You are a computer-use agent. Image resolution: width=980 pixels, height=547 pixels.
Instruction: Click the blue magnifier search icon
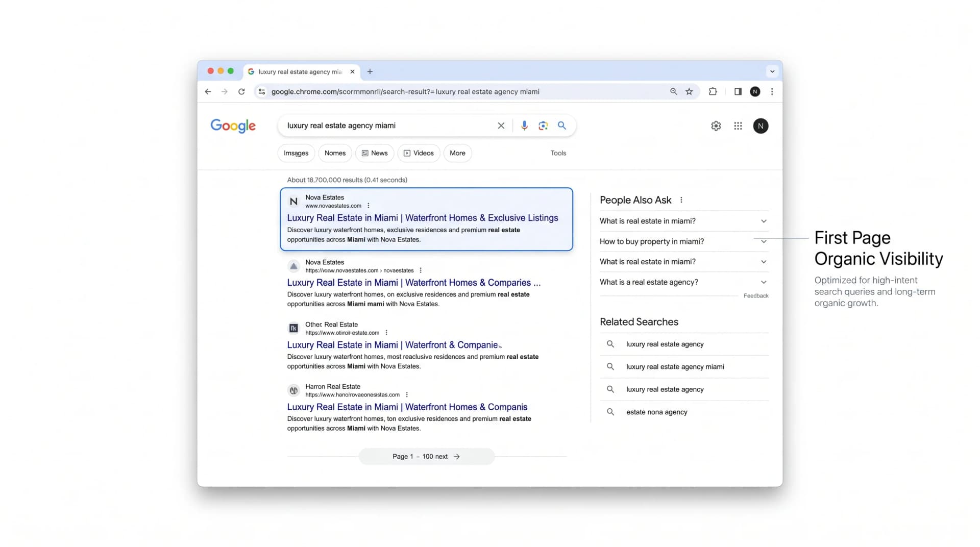coord(562,126)
